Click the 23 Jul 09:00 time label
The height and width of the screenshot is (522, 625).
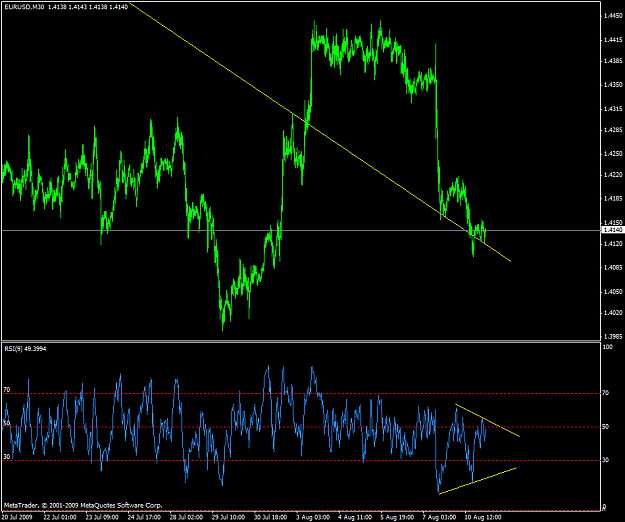(x=102, y=517)
